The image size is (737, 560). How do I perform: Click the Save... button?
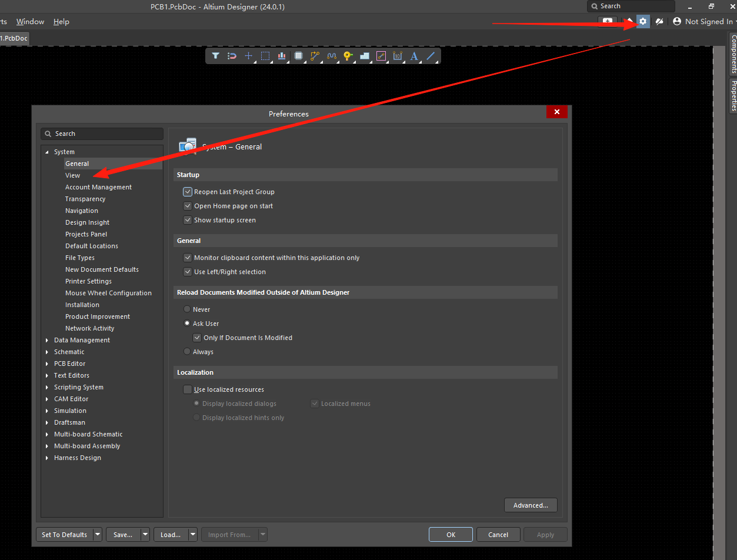[x=123, y=535]
